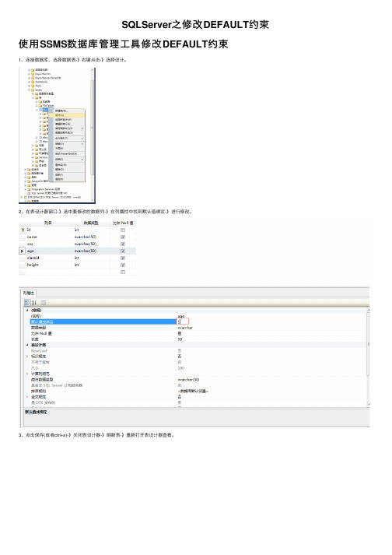Choose 属性 at bottom of context menu
This screenshot has height=555, width=392.
coord(67,179)
